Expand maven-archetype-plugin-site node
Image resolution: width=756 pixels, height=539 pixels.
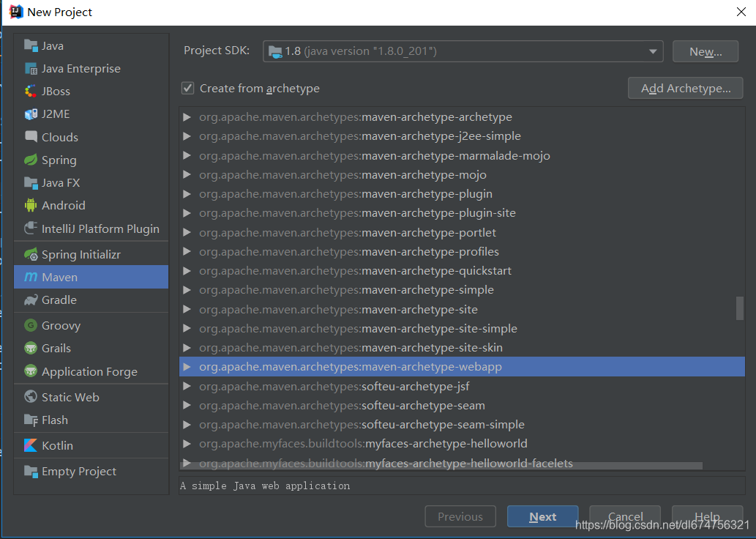(187, 213)
